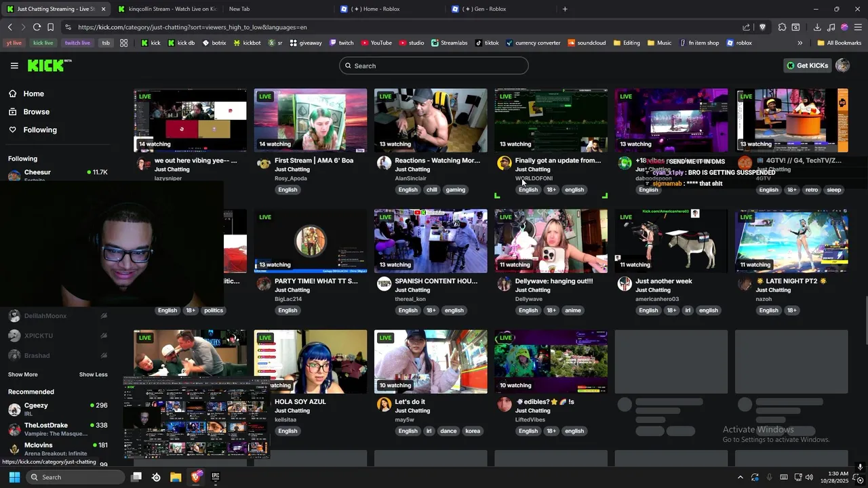The height and width of the screenshot is (488, 868).
Task: Open the Editing bookmarks folder
Action: coord(627,43)
